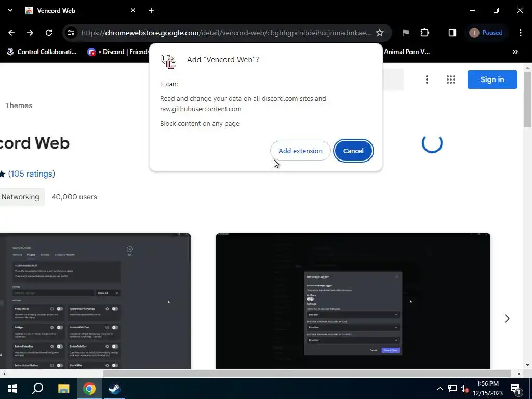Open the Discord | Friends bookmark

click(118, 52)
